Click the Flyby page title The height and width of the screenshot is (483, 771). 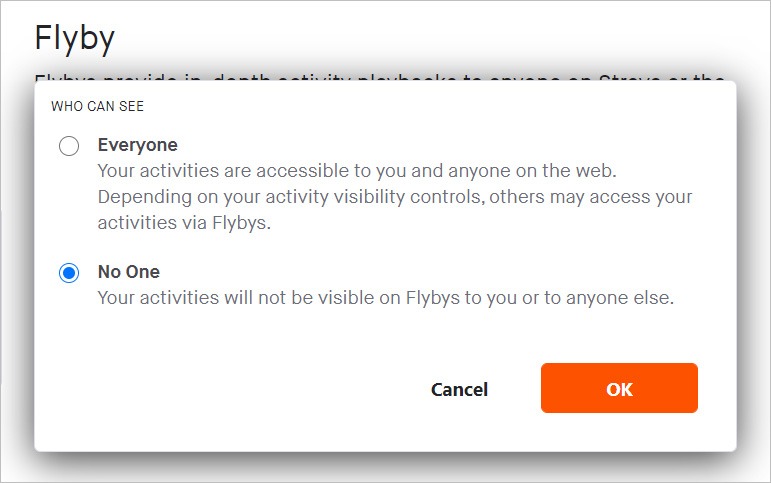click(75, 38)
